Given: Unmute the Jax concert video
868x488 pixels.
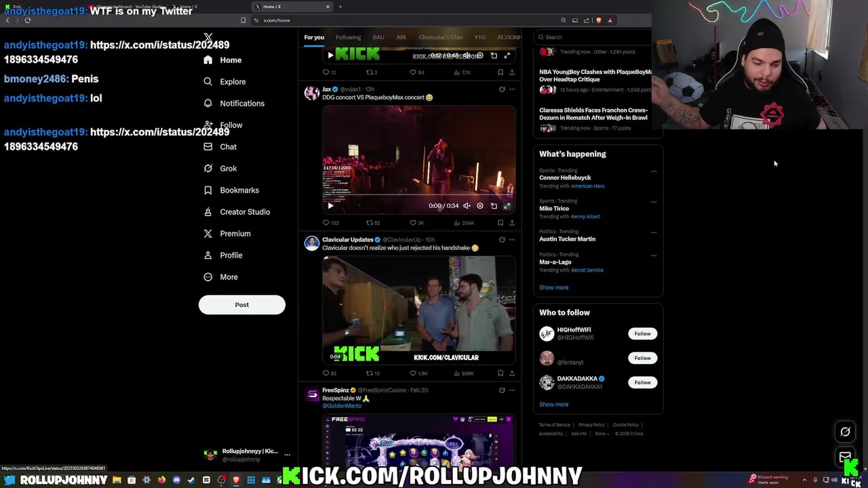Looking at the screenshot, I should [x=467, y=206].
